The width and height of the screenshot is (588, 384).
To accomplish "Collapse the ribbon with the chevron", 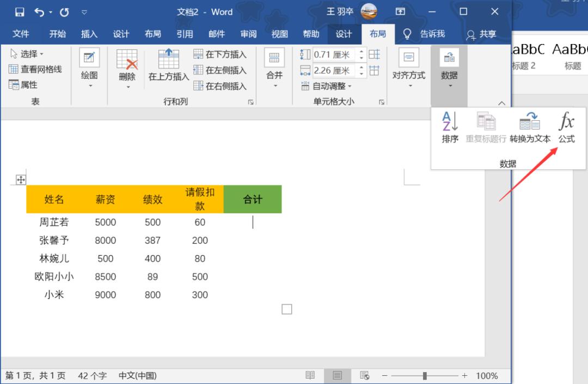I will (501, 103).
